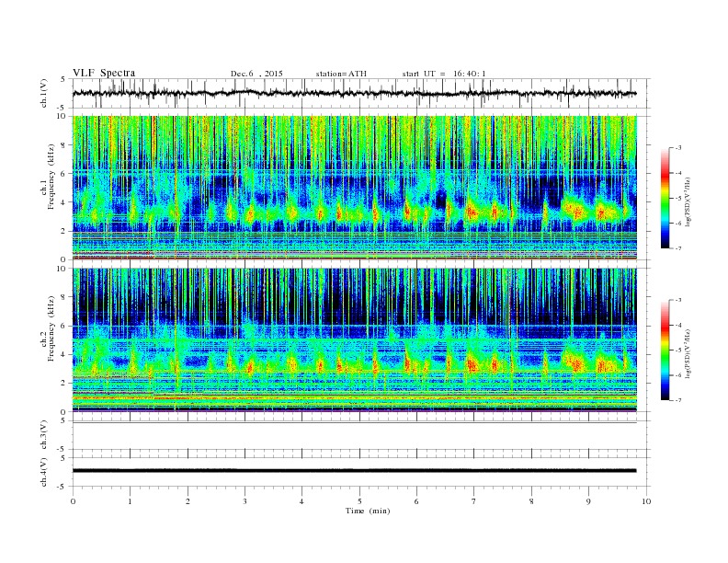Click the ch.2 spectrogram panel
The width and height of the screenshot is (728, 563).
pos(354,339)
